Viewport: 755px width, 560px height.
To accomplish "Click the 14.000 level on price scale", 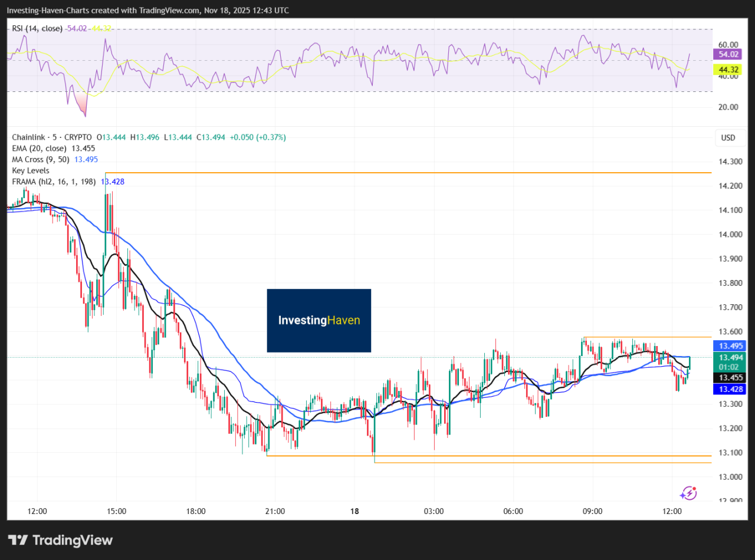I will pos(727,235).
